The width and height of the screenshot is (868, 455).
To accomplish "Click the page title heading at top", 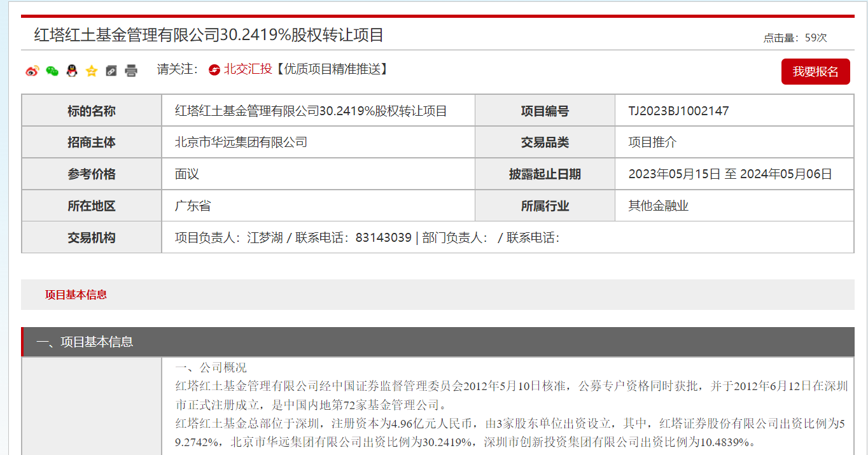I will pos(209,35).
